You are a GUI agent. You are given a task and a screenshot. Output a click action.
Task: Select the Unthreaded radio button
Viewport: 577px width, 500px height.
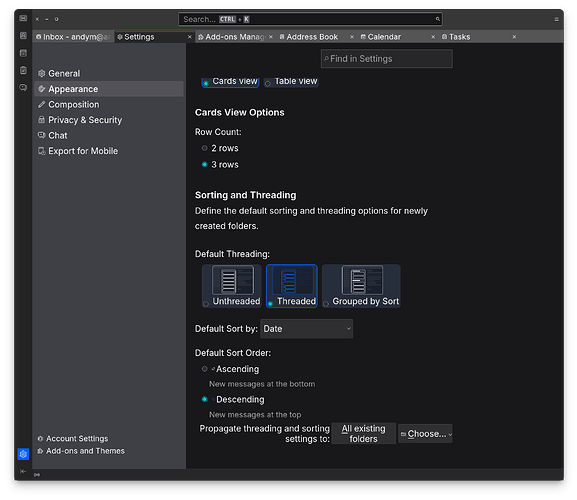206,304
